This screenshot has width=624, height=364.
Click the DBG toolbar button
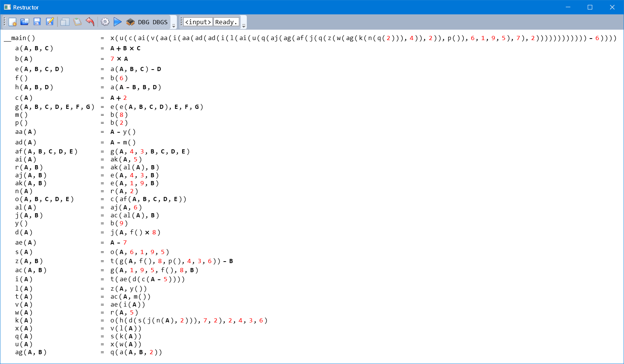pos(144,22)
